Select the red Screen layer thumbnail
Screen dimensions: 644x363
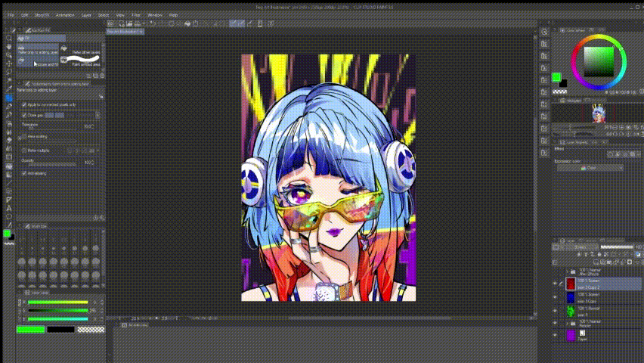571,284
